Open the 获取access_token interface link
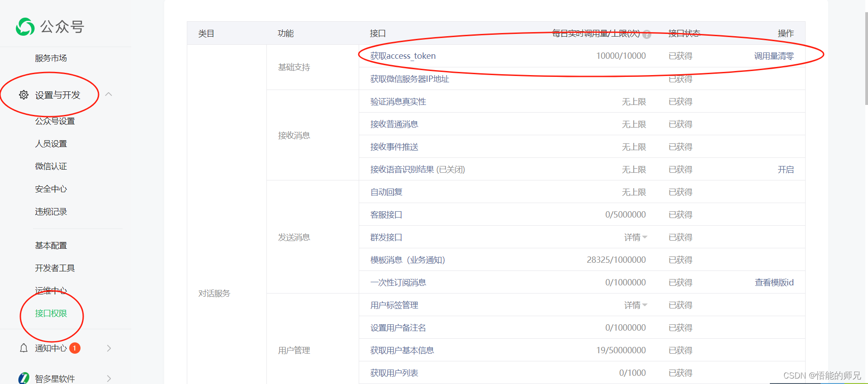This screenshot has height=384, width=868. [403, 56]
